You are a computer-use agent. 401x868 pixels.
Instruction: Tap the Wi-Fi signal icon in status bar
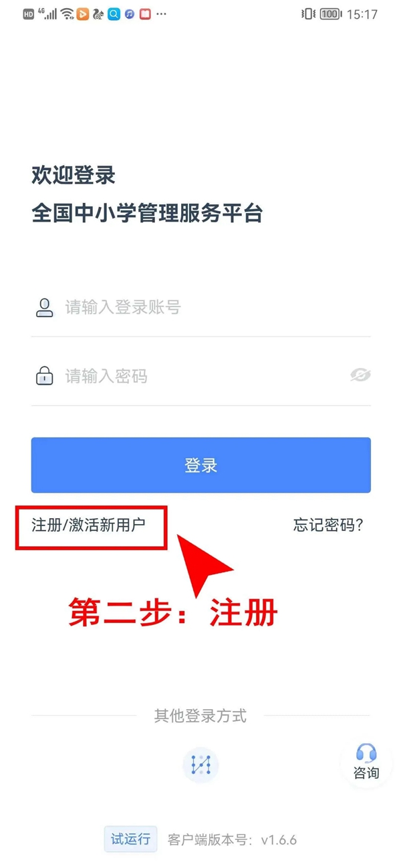click(68, 14)
